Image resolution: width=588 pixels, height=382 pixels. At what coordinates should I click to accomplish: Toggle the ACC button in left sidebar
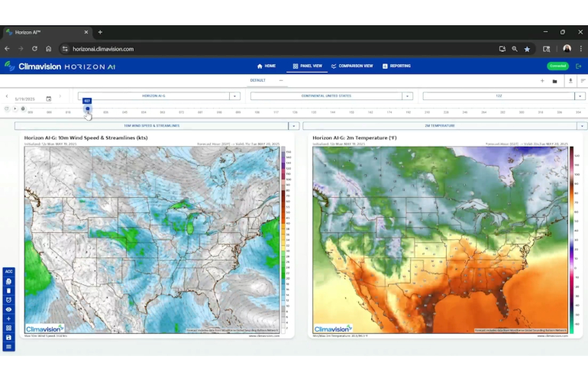8,272
